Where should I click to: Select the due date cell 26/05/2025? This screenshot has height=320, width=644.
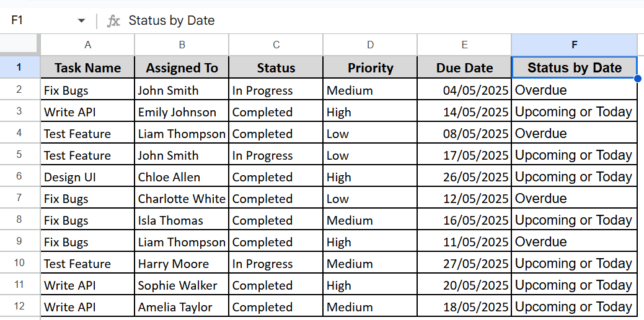pos(464,177)
